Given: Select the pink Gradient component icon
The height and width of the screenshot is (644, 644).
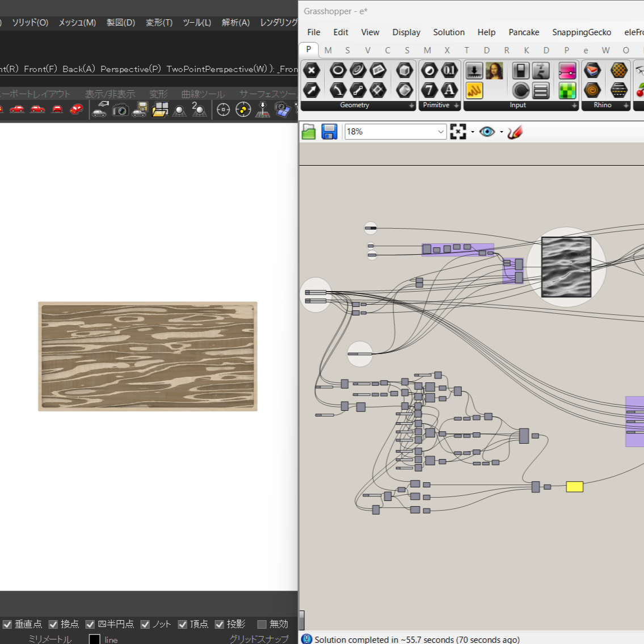Looking at the screenshot, I should tap(567, 71).
